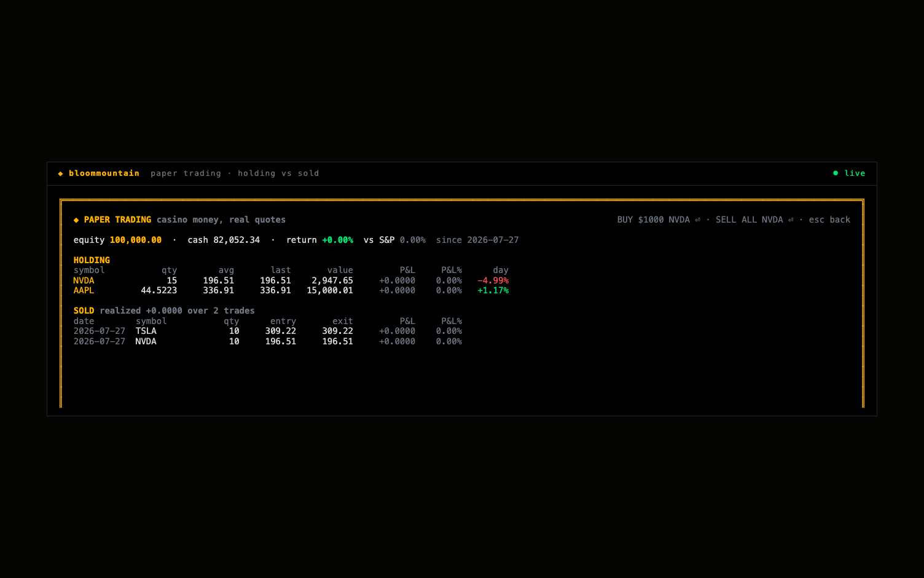Click AAPL holding value 15,000.01
924x578 pixels.
pos(330,291)
